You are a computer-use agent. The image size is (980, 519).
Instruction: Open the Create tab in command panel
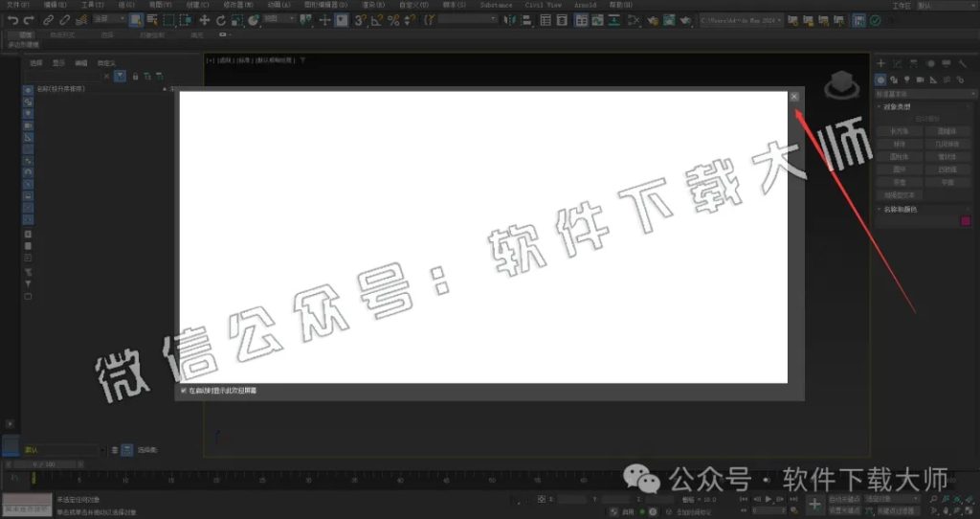click(880, 63)
